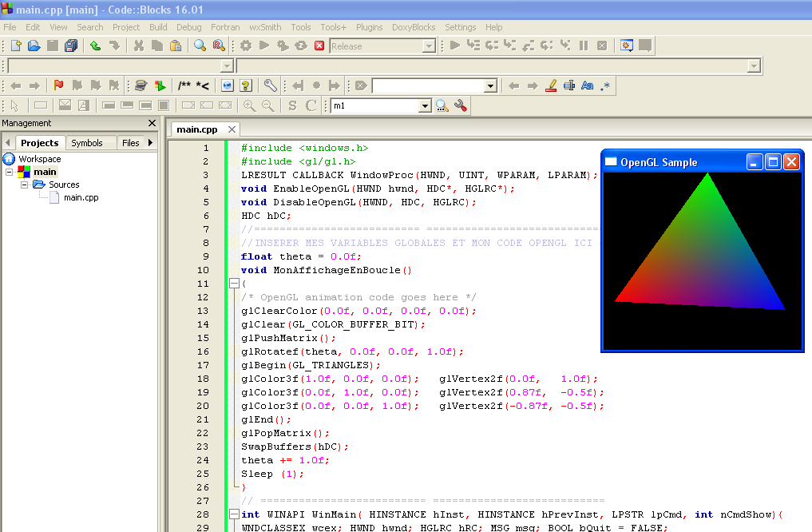The width and height of the screenshot is (812, 532).
Task: Toggle the match case Aa icon
Action: (588, 85)
